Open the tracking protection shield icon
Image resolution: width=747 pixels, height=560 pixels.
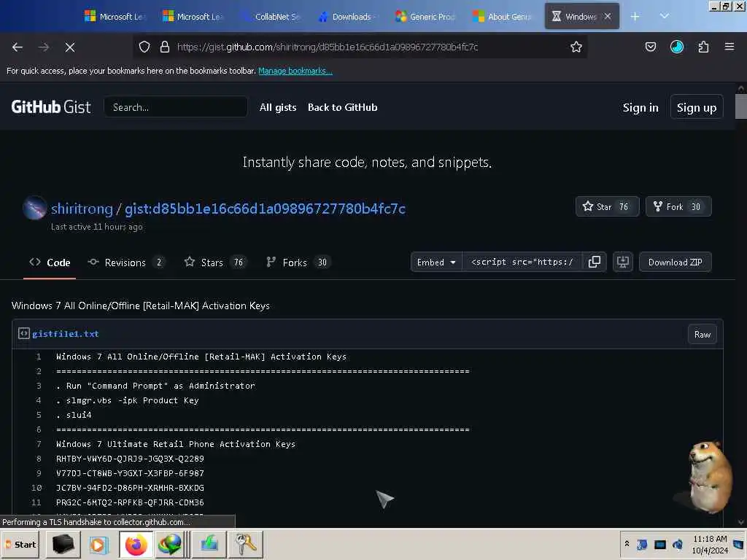(144, 47)
